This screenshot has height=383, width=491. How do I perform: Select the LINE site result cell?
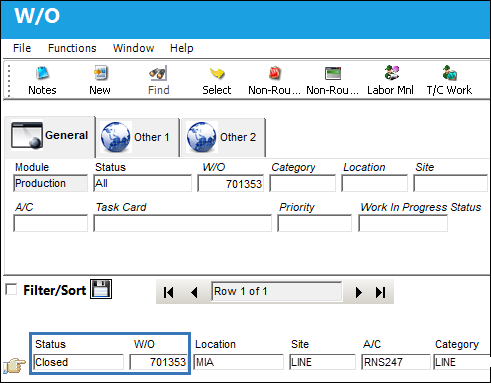322,362
